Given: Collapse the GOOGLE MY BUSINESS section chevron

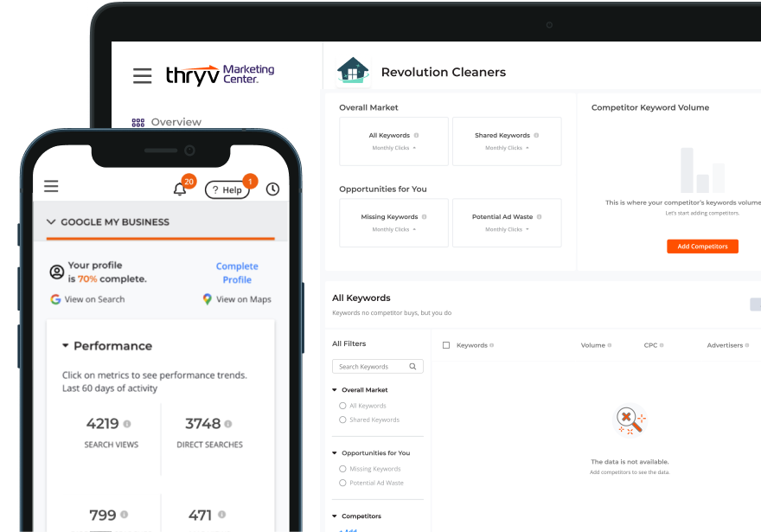Looking at the screenshot, I should [51, 221].
